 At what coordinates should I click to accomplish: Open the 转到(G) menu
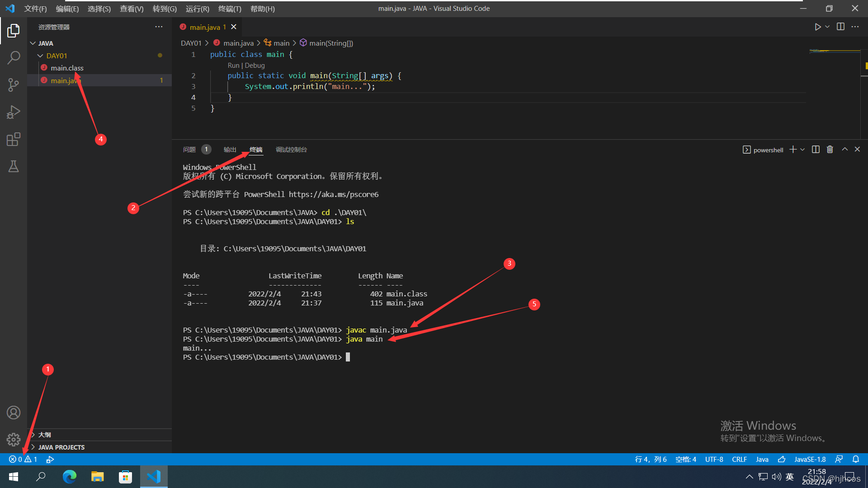[165, 9]
